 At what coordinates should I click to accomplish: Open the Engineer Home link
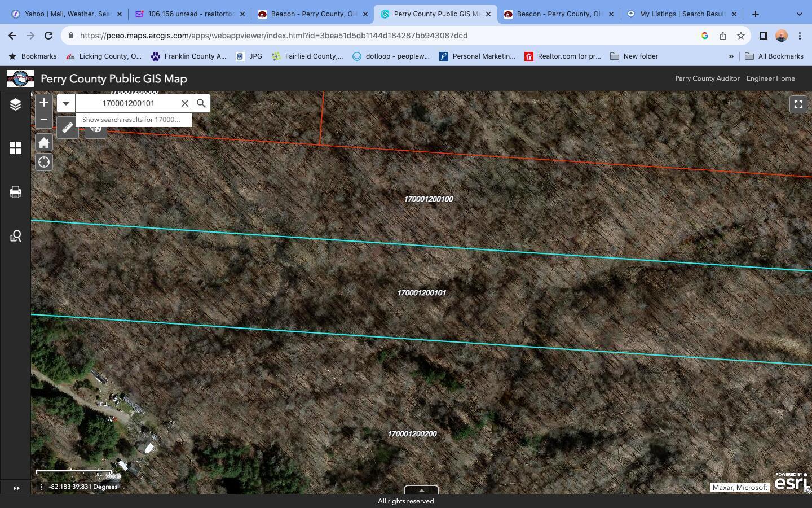point(771,78)
